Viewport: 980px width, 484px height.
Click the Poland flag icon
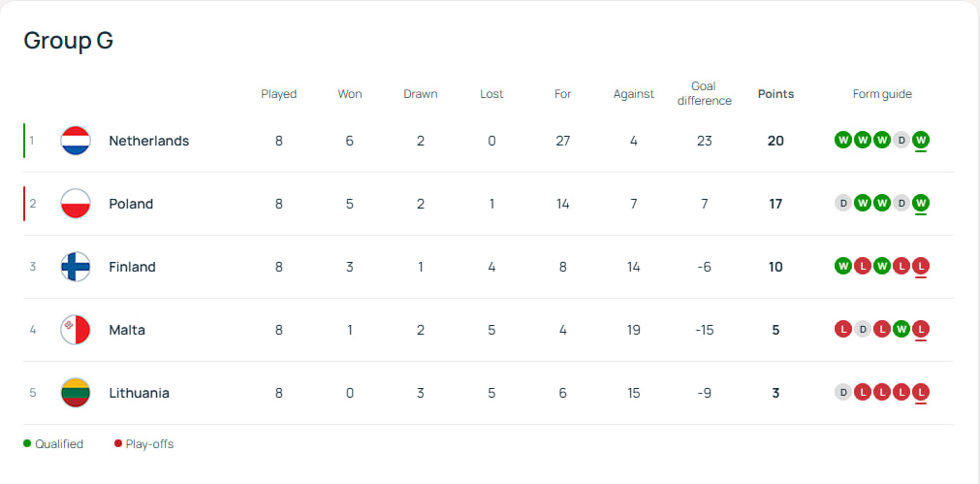click(76, 204)
